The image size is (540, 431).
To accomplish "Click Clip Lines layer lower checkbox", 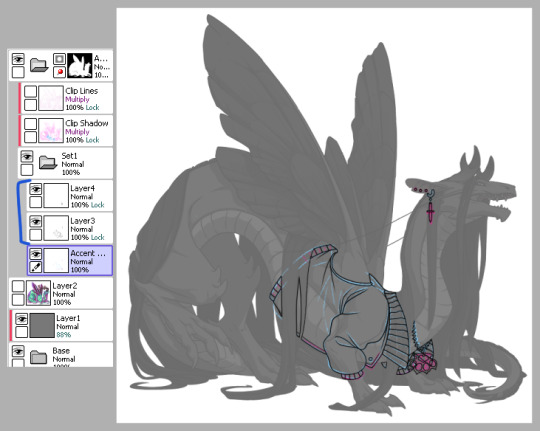I will click(x=30, y=105).
